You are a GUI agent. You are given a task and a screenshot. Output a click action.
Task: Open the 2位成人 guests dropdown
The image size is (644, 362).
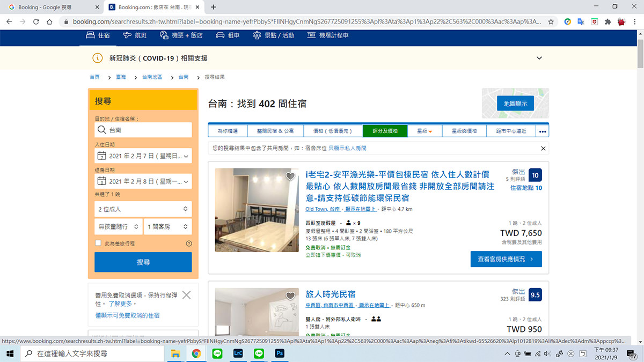point(143,209)
